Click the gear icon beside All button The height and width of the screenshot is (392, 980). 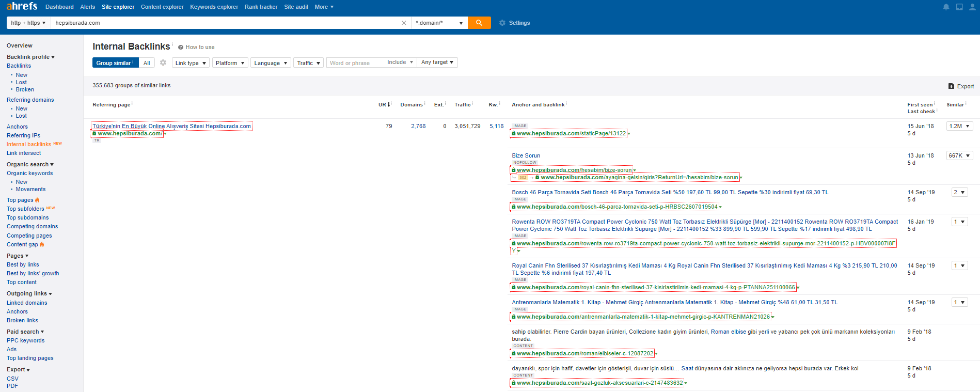[x=163, y=62]
